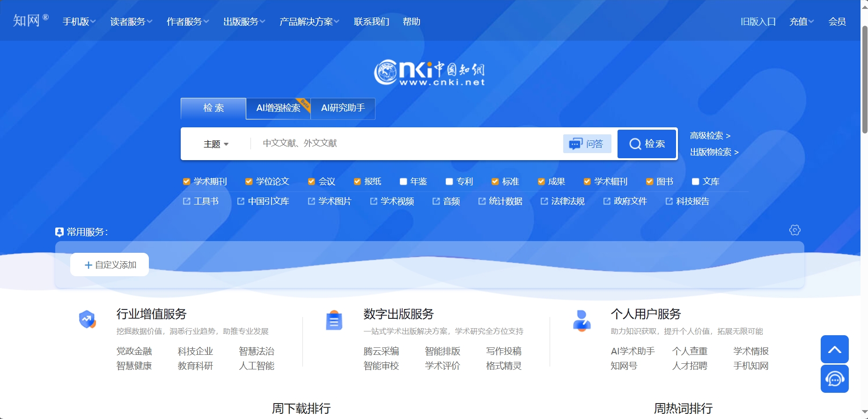Check 专利 checkbox

[449, 182]
